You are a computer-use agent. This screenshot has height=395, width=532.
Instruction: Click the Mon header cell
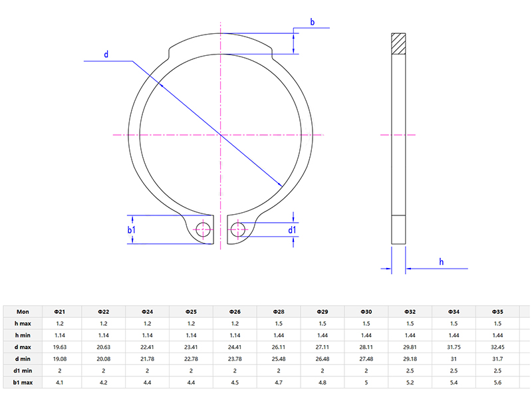coord(24,311)
